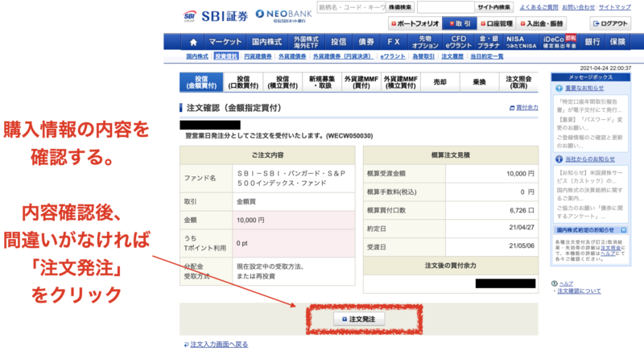Screen dimensions: 644x363
Task: Click the 当社からのお知らせ link
Action: pyautogui.click(x=590, y=159)
